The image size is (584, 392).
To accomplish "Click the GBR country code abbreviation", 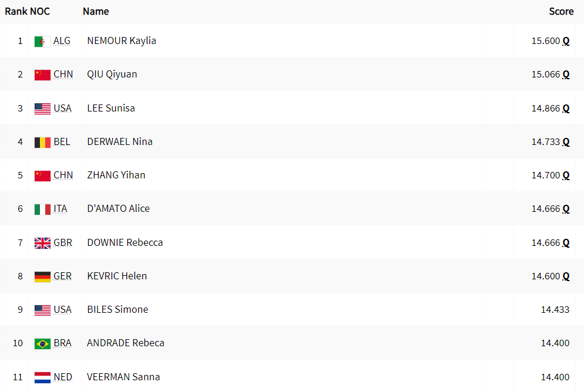I will click(63, 242).
